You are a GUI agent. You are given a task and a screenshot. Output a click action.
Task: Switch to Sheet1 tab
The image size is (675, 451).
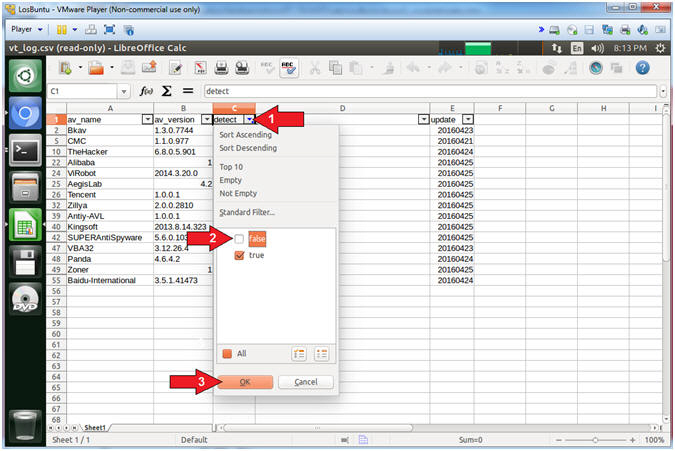tap(95, 427)
